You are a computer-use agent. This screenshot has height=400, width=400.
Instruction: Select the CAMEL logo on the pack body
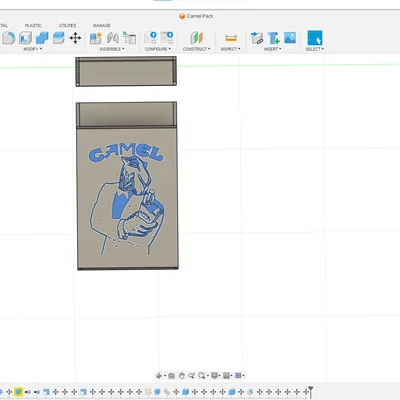[x=126, y=153]
